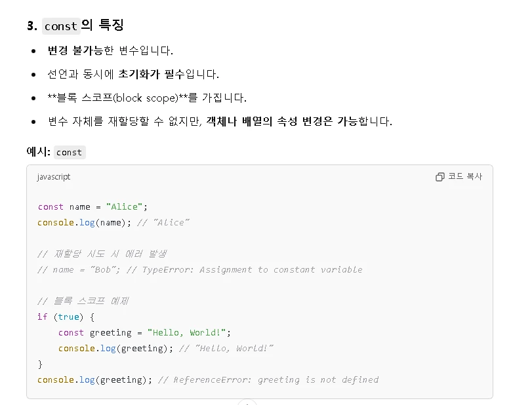The width and height of the screenshot is (532, 405).
Task: Click the const greeting = "Hello, World!" line
Action: pyautogui.click(x=144, y=333)
